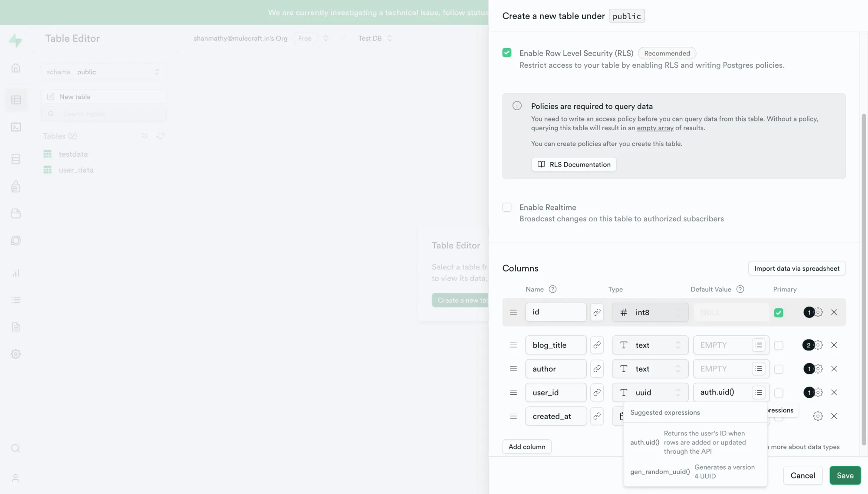Click the foreign key link icon for user_id
Viewport: 868px width, 494px height.
click(597, 393)
